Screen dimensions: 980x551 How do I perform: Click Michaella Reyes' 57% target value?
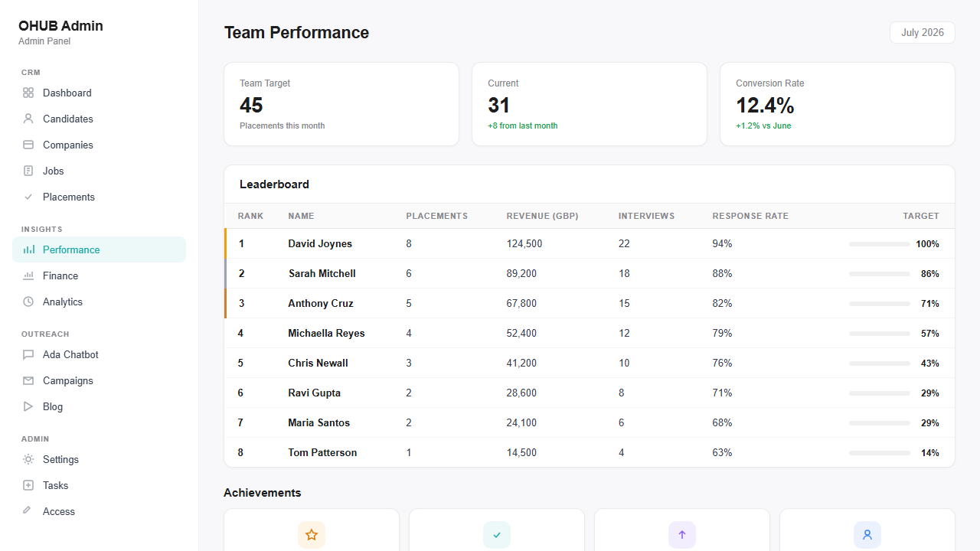(x=930, y=334)
